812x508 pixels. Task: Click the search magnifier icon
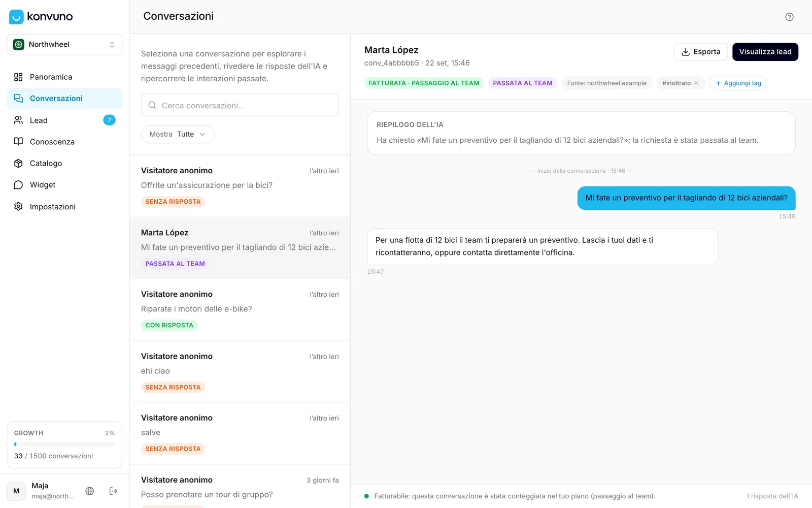point(152,105)
